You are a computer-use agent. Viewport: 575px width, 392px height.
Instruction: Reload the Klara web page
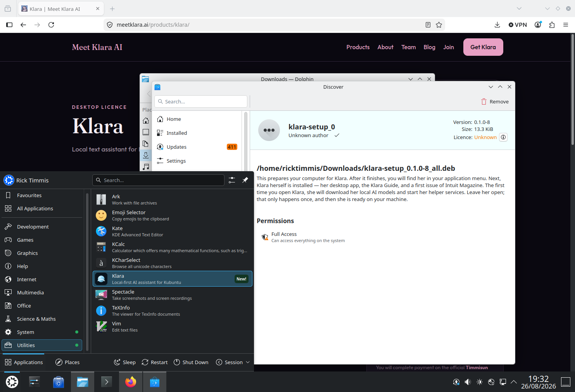tap(51, 25)
